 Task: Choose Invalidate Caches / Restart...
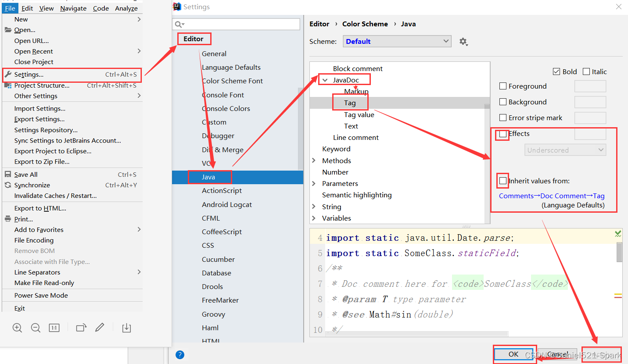click(x=72, y=196)
